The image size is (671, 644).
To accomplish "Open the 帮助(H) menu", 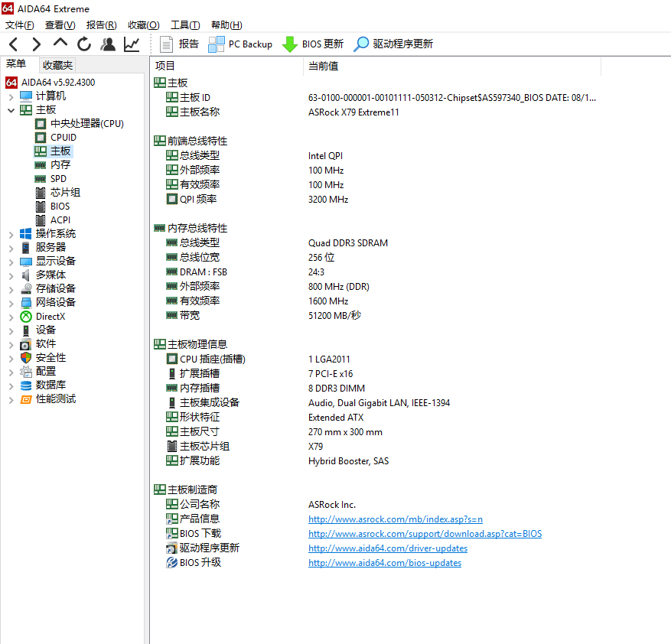I will [x=226, y=25].
